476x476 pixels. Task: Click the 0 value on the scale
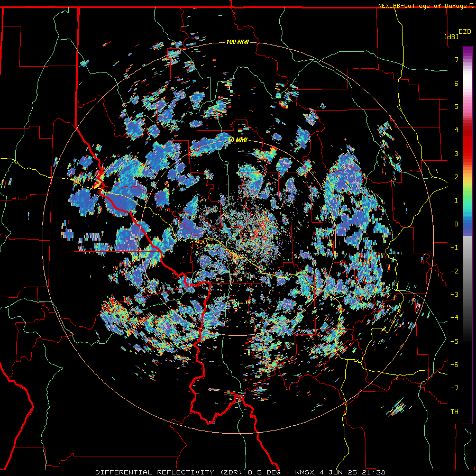(456, 224)
